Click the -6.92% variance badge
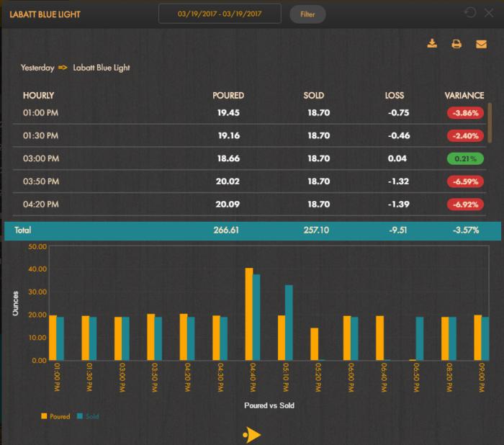Image resolution: width=504 pixels, height=445 pixels. tap(465, 204)
